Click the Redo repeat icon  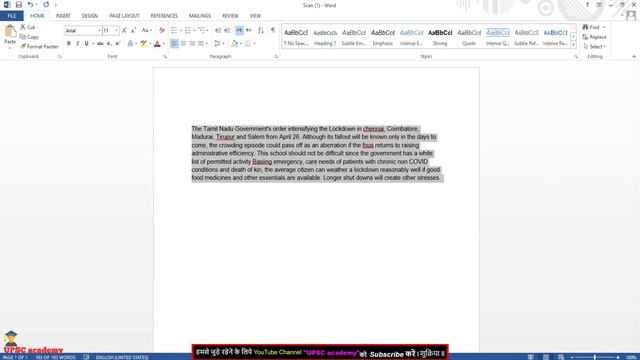pyautogui.click(x=46, y=4)
